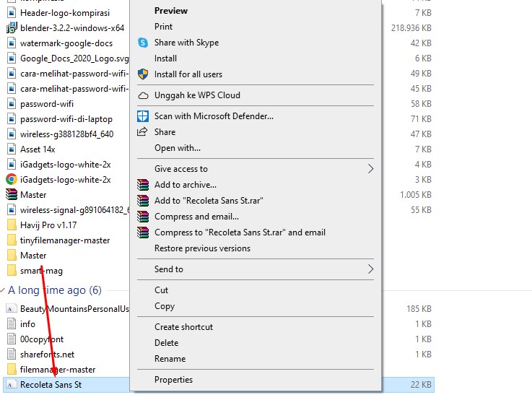
Task: Choose Delete in the context menu
Action: click(166, 343)
